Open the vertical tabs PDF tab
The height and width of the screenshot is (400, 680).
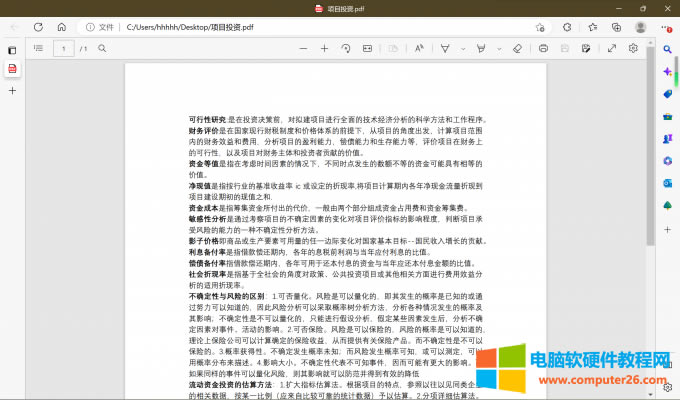[x=12, y=69]
